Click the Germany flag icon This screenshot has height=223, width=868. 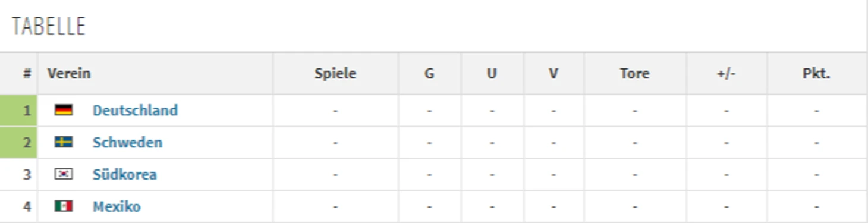pyautogui.click(x=64, y=110)
